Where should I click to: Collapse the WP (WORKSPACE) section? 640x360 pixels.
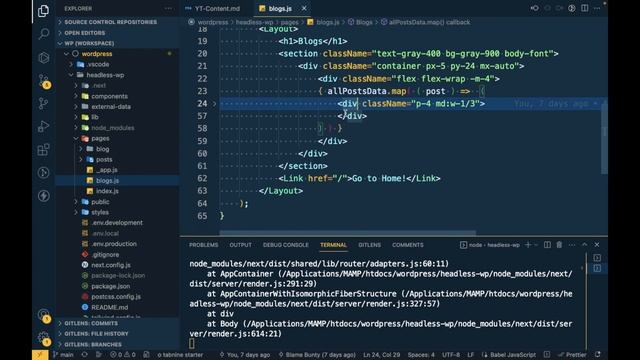118,43
